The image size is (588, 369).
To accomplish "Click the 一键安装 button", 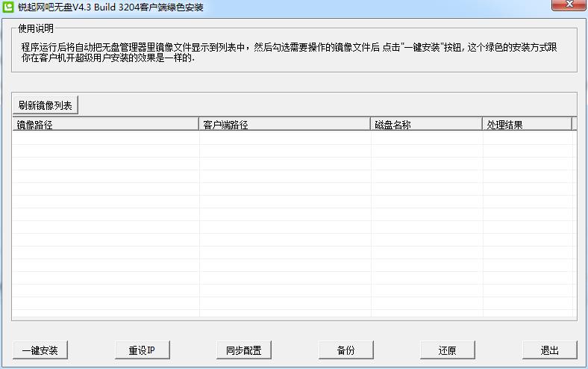I will pos(40,350).
